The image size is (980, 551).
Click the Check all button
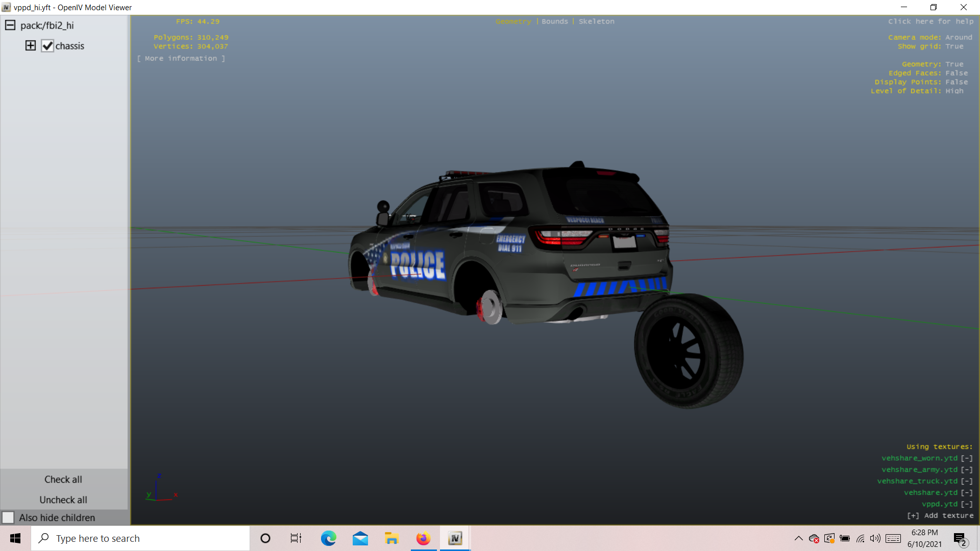pos(63,480)
